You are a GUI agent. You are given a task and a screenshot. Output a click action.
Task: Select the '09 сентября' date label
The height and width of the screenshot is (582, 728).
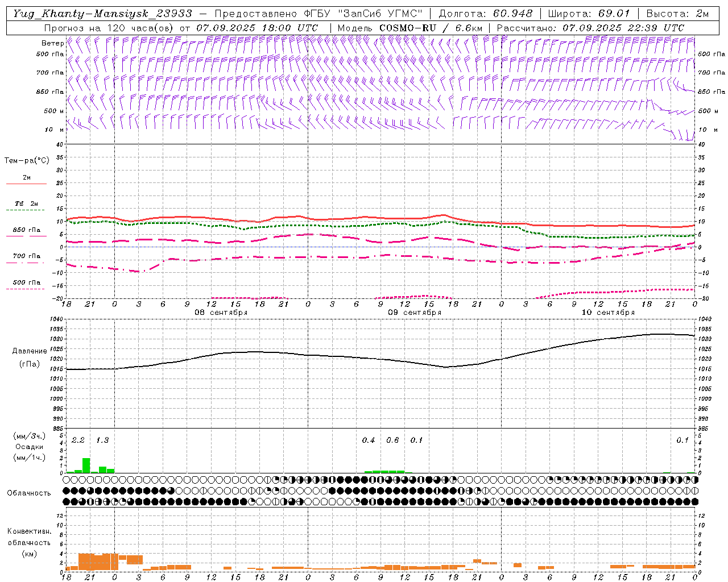(415, 313)
